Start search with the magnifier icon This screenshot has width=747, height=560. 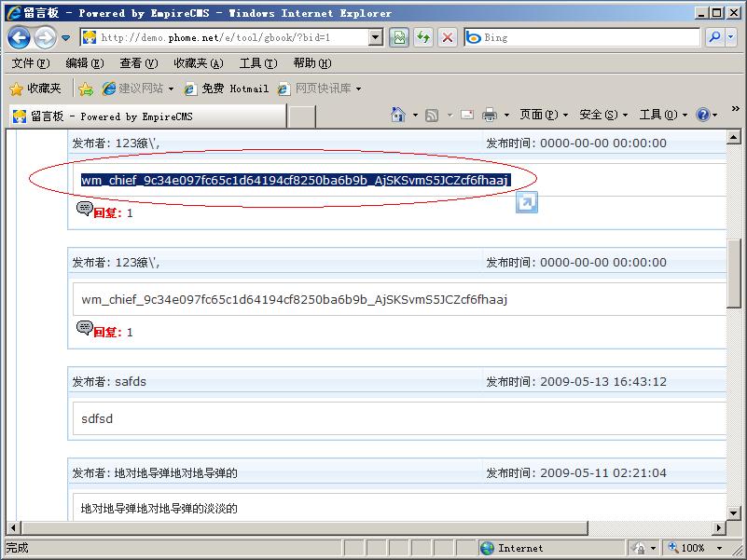pos(714,37)
